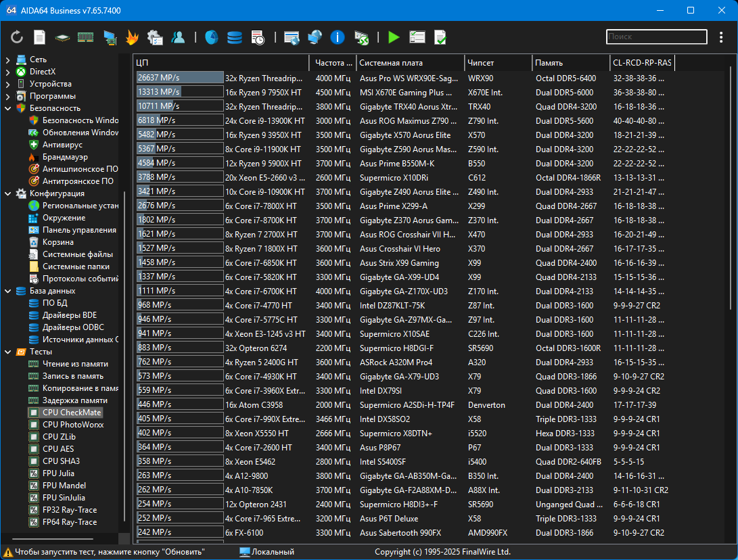Expand the DirectX tree node

point(7,72)
